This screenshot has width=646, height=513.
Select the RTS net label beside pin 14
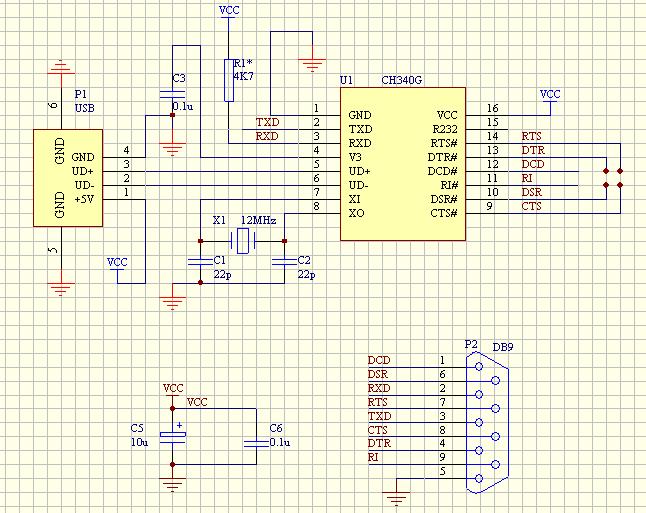point(532,136)
